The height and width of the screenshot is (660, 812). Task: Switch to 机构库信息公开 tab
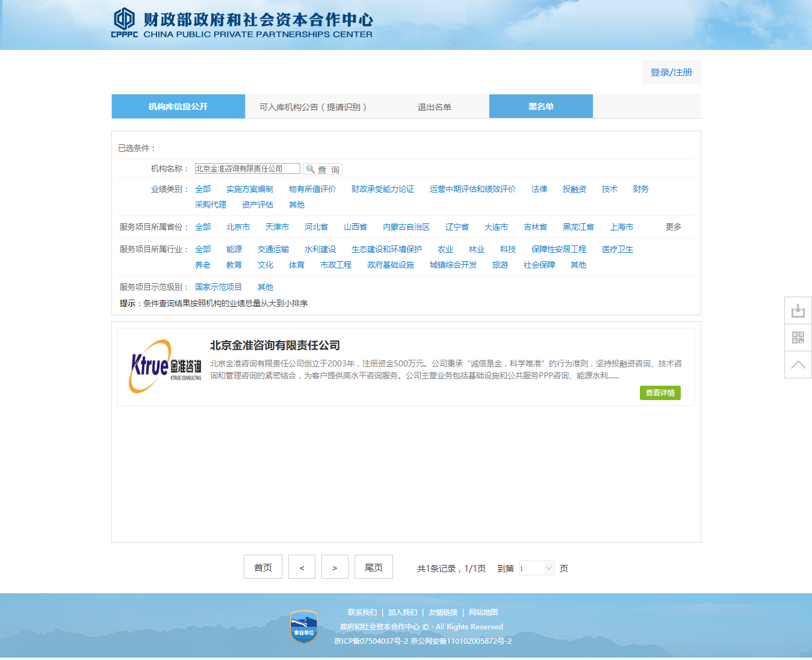click(178, 106)
